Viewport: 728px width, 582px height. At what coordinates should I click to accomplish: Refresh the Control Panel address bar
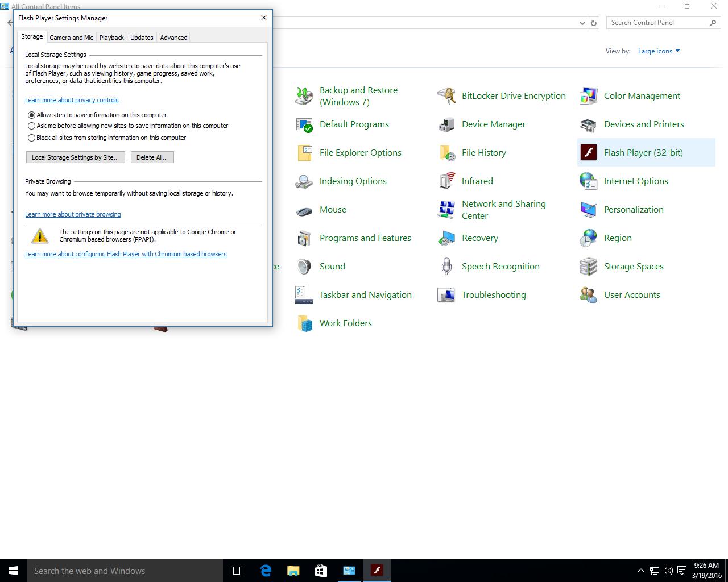click(594, 23)
